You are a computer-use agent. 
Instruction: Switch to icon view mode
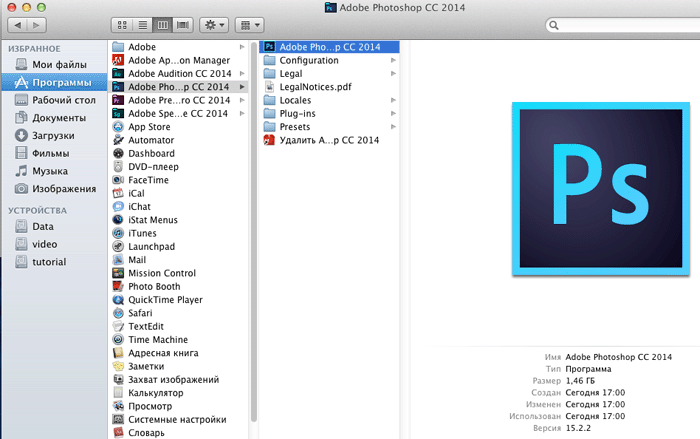[x=122, y=25]
